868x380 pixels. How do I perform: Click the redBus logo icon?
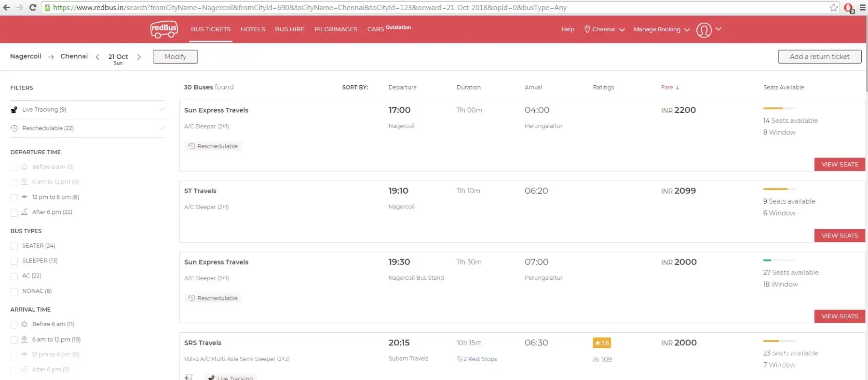click(x=164, y=29)
